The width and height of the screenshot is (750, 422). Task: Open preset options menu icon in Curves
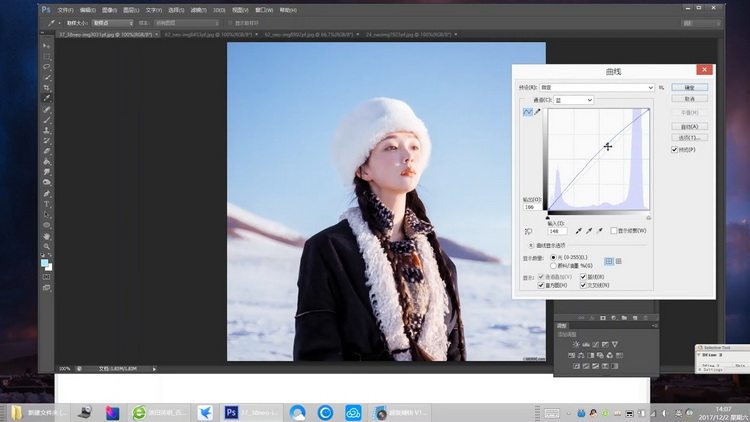662,88
